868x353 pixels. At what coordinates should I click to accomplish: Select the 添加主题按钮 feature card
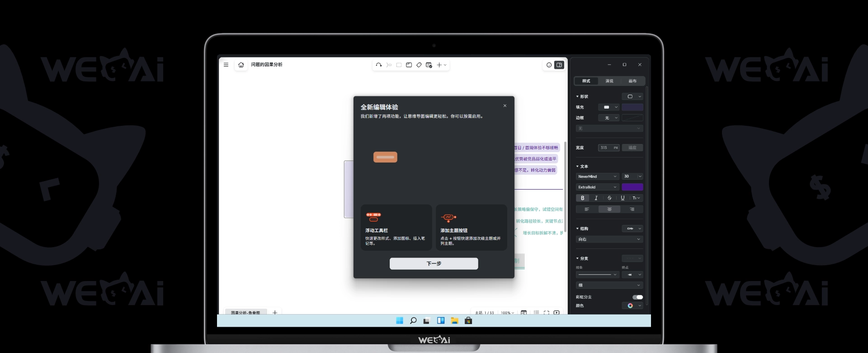471,227
